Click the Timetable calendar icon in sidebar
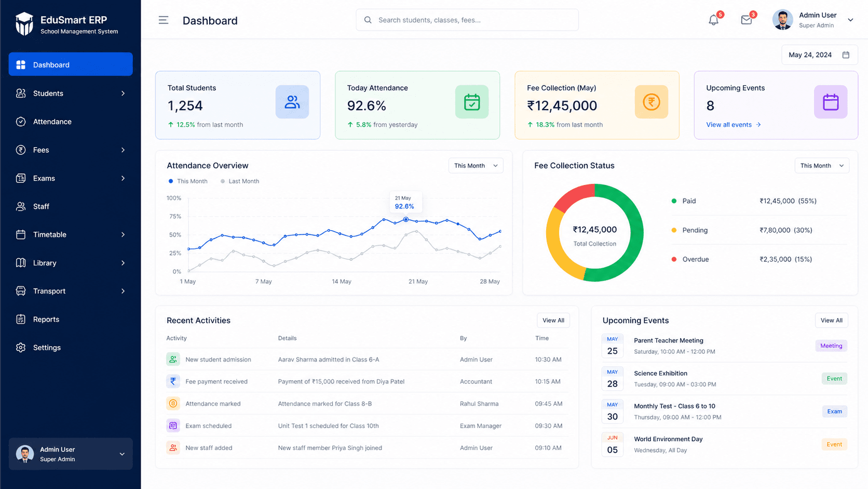 21,234
